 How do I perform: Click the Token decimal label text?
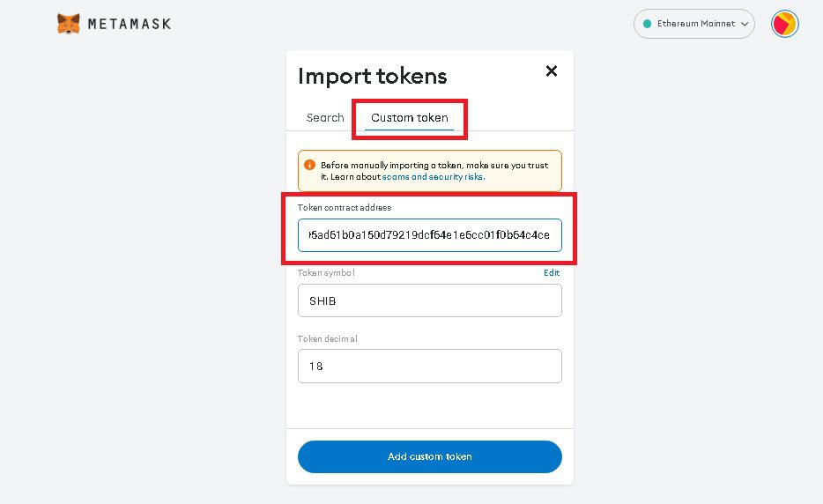pos(328,338)
